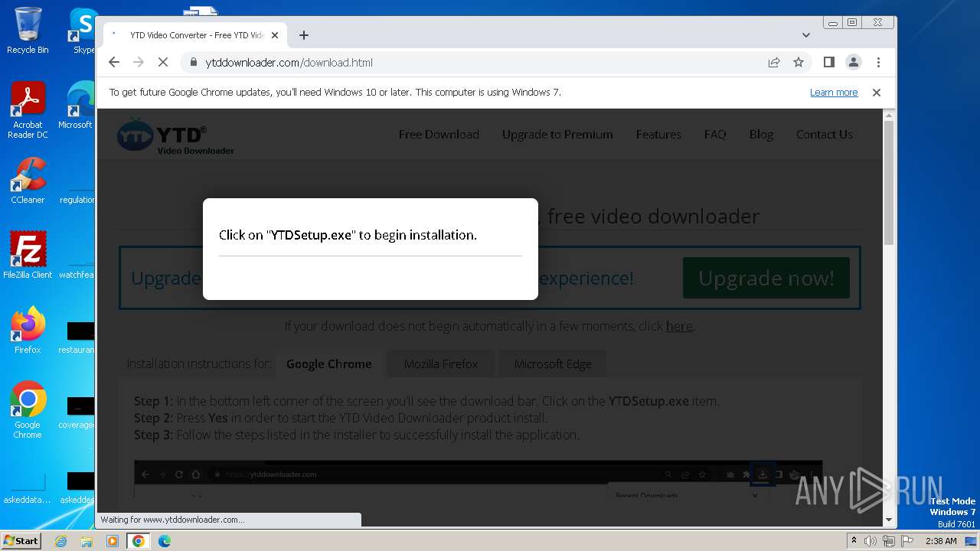980x551 pixels.
Task: Go back with the browser back arrow
Action: click(x=114, y=62)
